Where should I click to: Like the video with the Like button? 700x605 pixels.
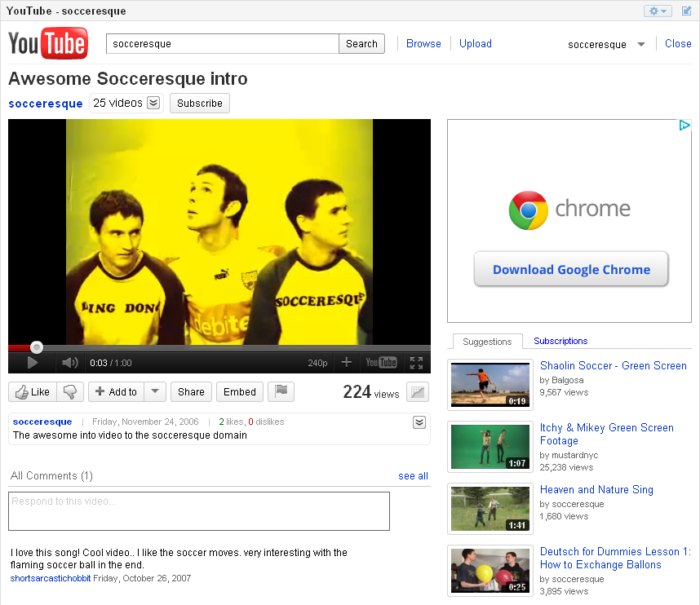32,392
